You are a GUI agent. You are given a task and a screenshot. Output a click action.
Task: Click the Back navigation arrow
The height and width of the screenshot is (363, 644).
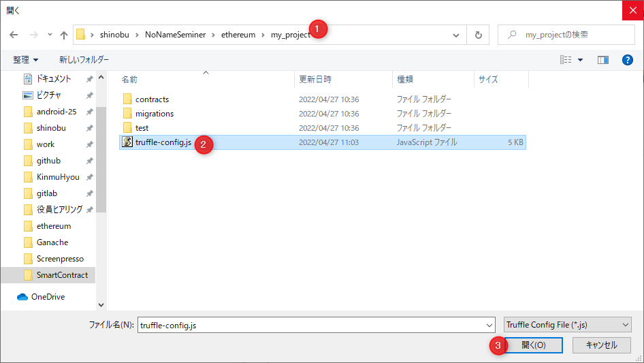pos(14,35)
